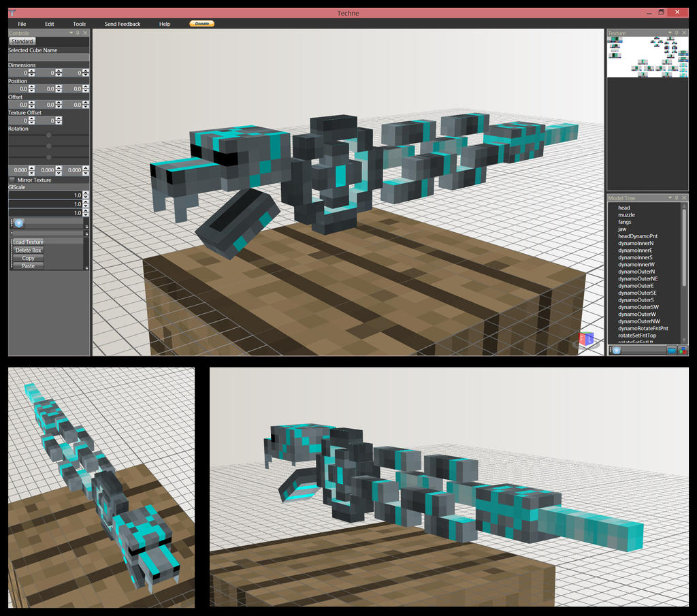Click the texture map thumbnail
The width and height of the screenshot is (697, 616).
[x=647, y=57]
